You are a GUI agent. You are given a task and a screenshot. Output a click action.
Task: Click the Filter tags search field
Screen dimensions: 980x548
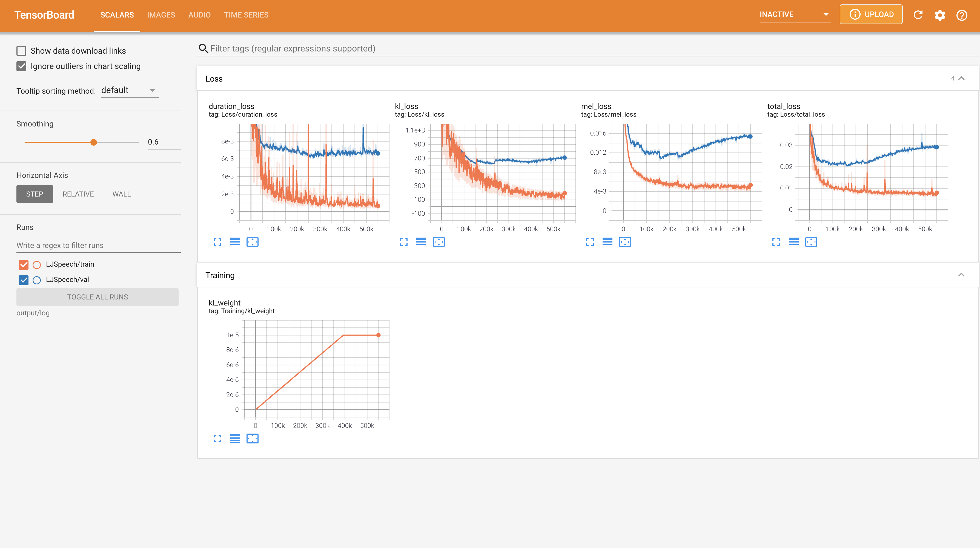(457, 49)
